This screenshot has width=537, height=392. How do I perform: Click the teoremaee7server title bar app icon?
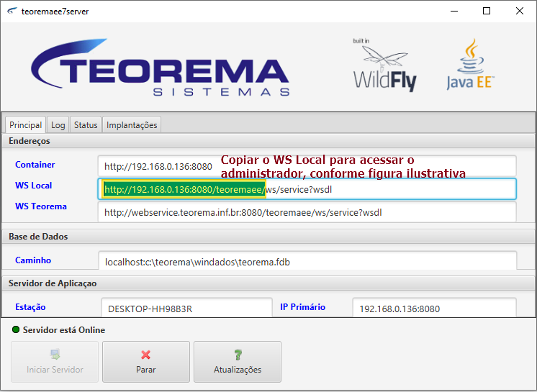pos(12,11)
